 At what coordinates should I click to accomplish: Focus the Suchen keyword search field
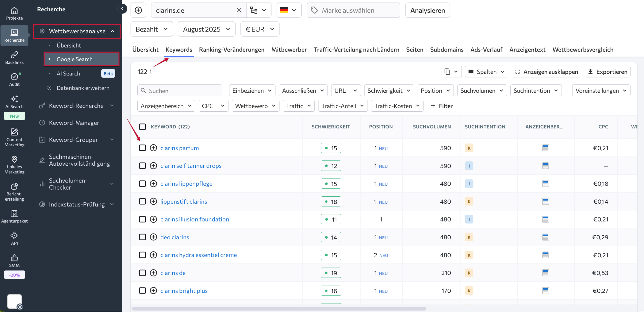(180, 91)
